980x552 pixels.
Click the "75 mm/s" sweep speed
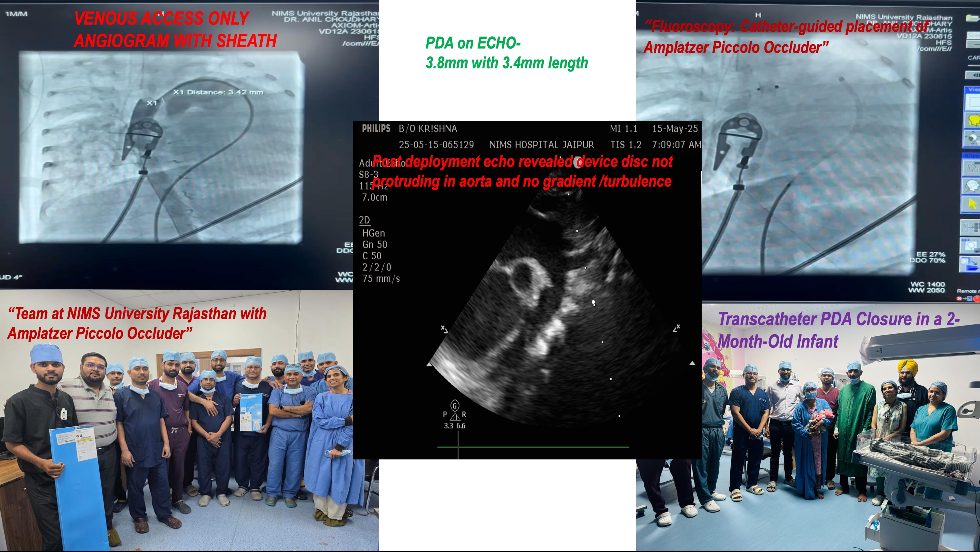coord(381,279)
